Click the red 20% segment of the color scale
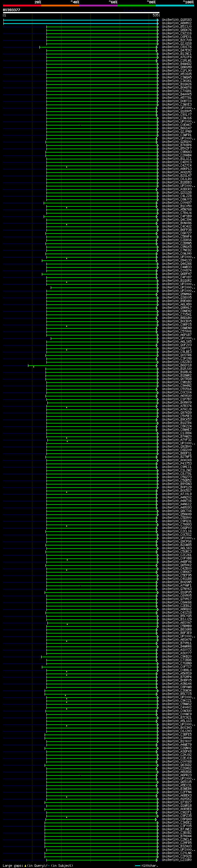197x868 pixels. coord(22,6)
